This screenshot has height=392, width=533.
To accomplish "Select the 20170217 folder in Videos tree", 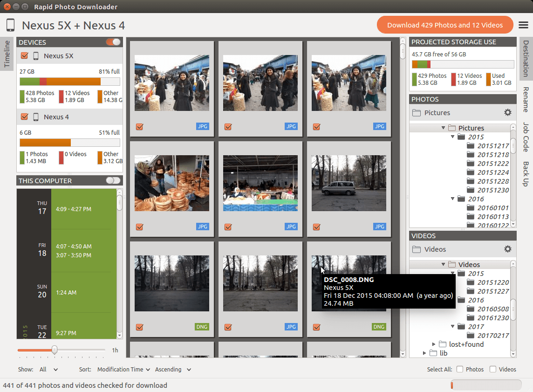I will pos(493,335).
